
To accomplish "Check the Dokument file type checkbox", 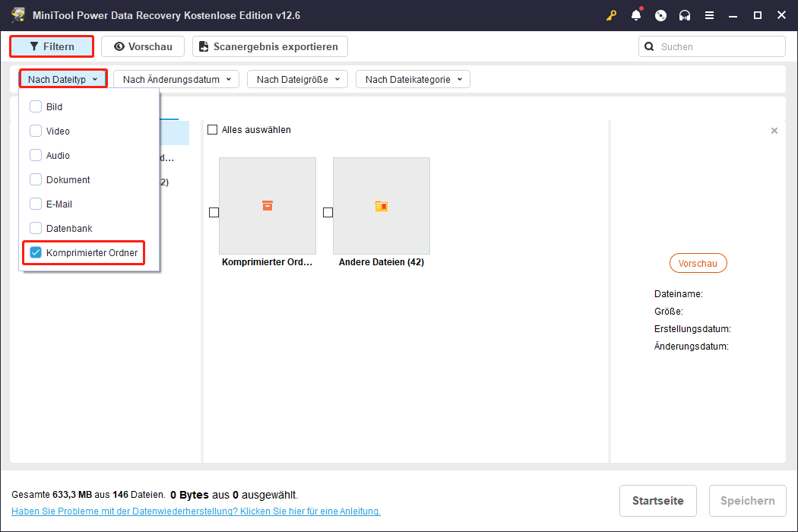I will [x=36, y=179].
